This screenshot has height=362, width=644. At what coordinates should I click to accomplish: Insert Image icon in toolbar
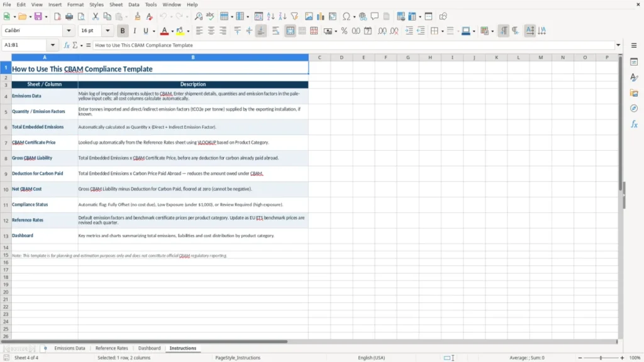click(309, 16)
